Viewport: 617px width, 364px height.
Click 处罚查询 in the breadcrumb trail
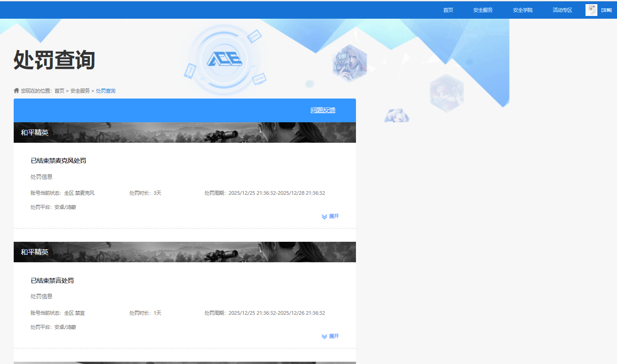point(105,91)
